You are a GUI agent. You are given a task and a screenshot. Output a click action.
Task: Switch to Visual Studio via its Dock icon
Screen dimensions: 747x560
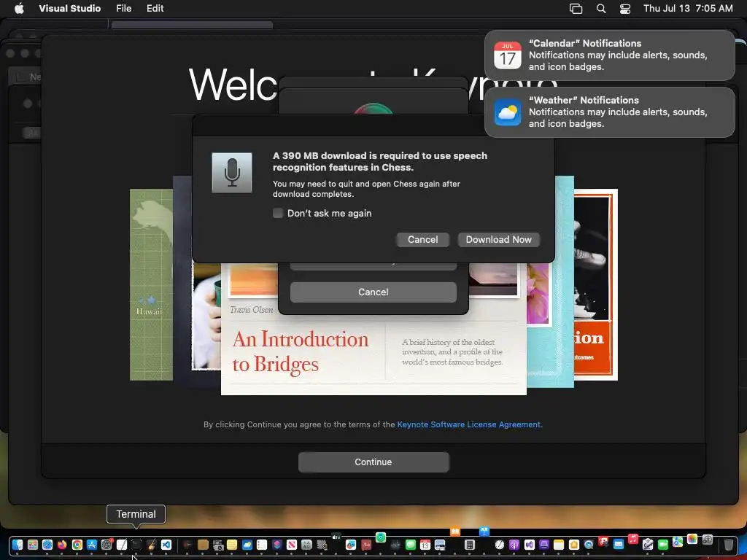530,545
